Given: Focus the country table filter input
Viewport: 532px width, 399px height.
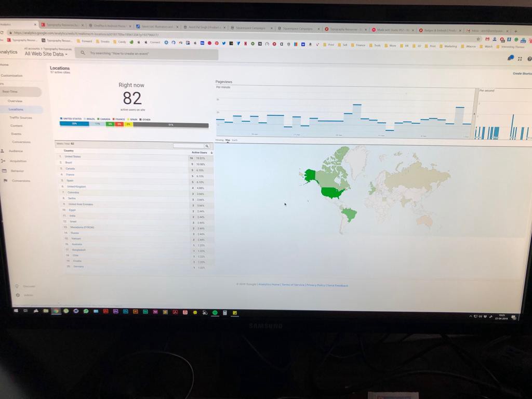Looking at the screenshot, I should click(188, 145).
